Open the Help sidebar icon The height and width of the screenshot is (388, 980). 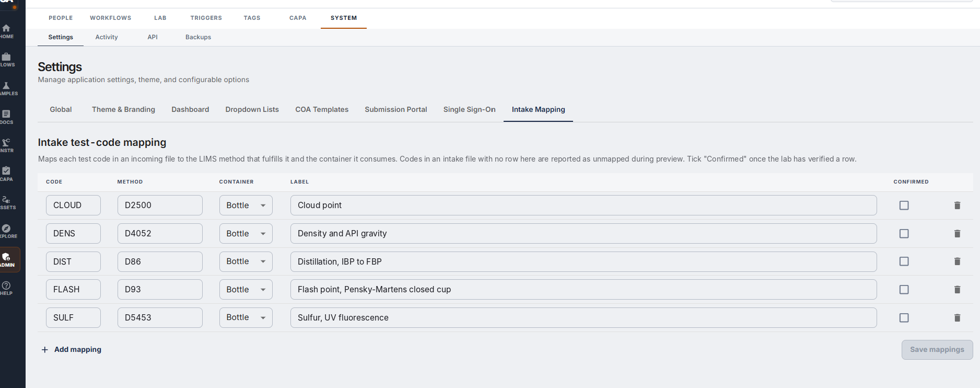point(7,288)
